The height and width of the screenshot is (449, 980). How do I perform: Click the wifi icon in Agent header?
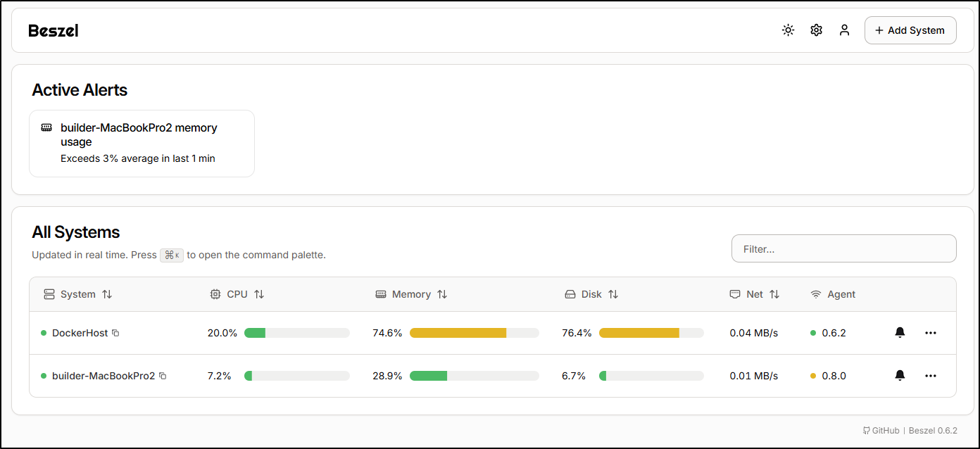point(816,294)
